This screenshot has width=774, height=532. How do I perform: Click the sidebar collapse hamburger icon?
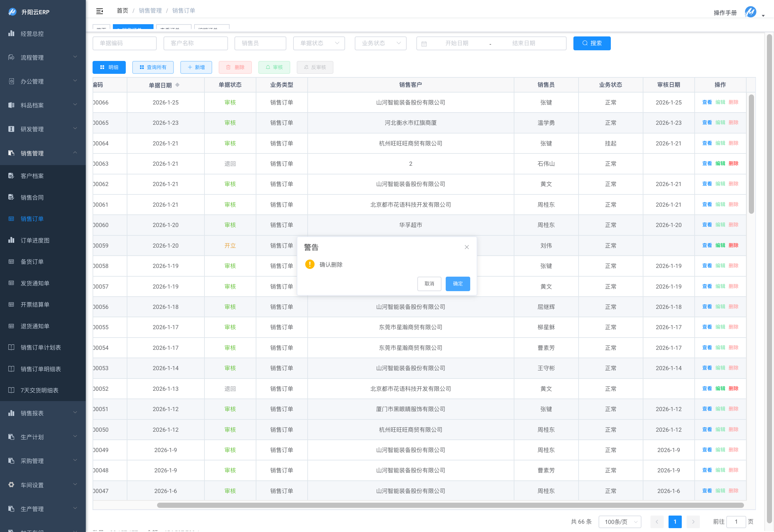click(99, 11)
